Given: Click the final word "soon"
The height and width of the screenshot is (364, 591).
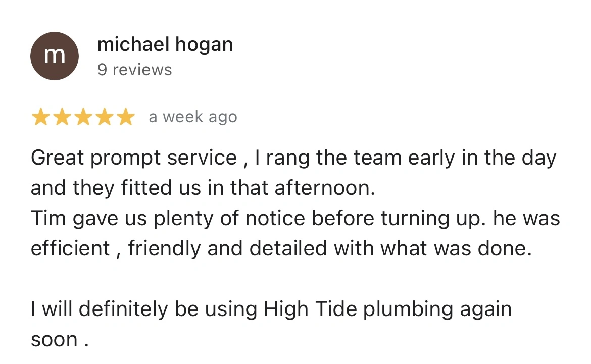Looking at the screenshot, I should click(54, 340).
